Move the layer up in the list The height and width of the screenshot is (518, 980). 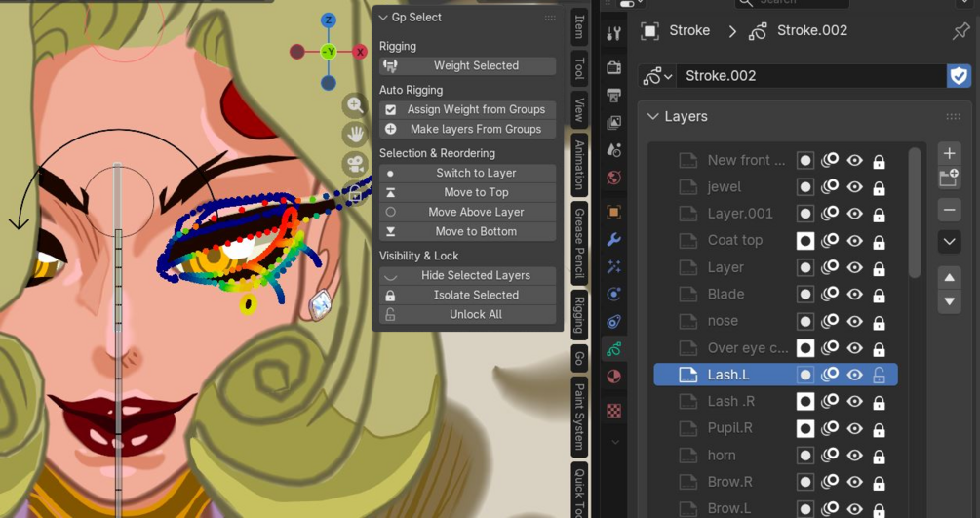click(x=949, y=277)
